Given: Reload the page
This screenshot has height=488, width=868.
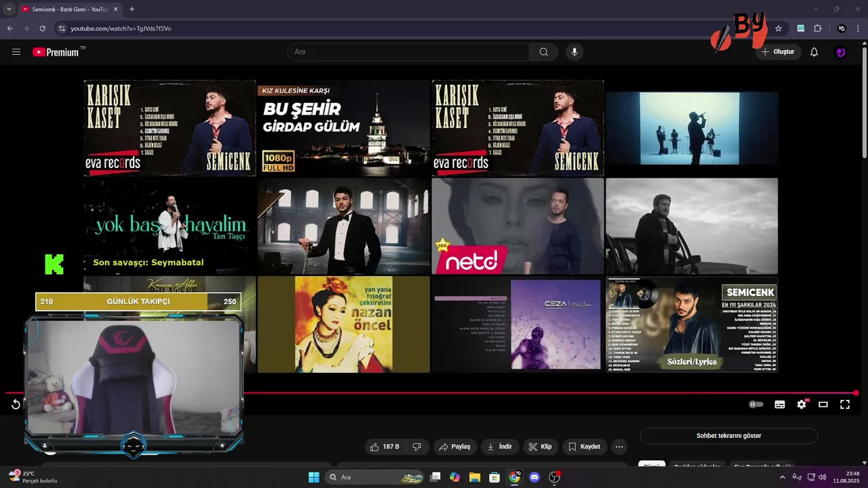Looking at the screenshot, I should 43,28.
